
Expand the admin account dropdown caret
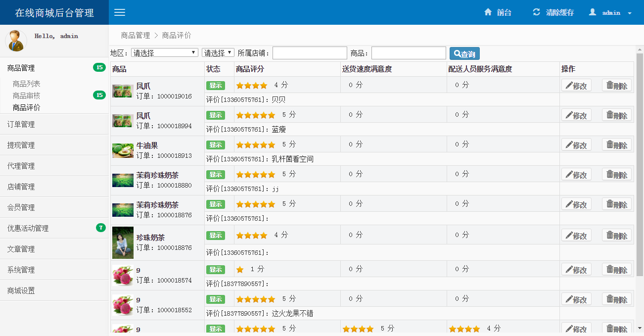click(x=630, y=13)
